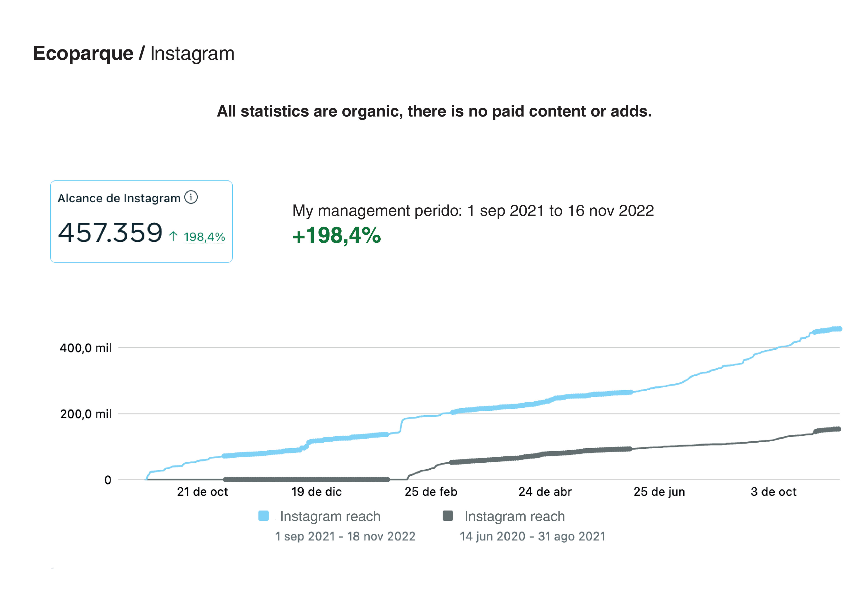
Task: Click the 1 sep 2021 - 18 nov 2022 legend
Action: [345, 536]
